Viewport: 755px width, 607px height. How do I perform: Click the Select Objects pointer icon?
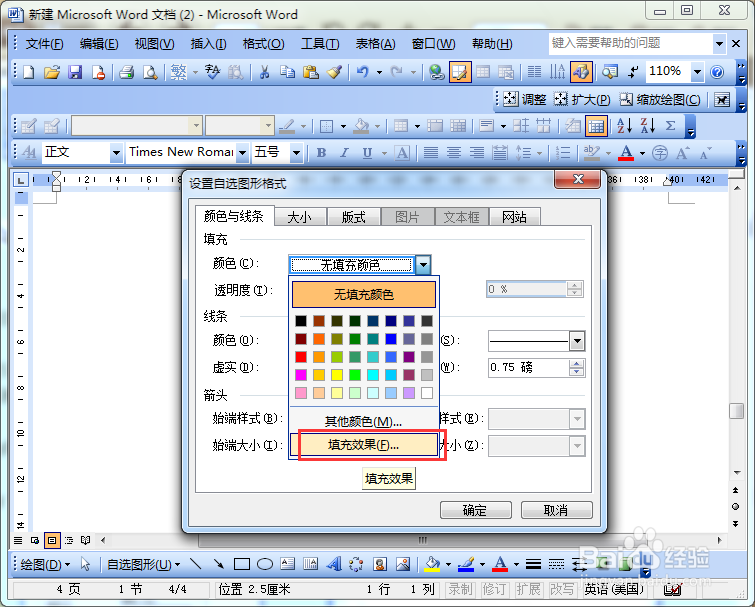point(86,564)
